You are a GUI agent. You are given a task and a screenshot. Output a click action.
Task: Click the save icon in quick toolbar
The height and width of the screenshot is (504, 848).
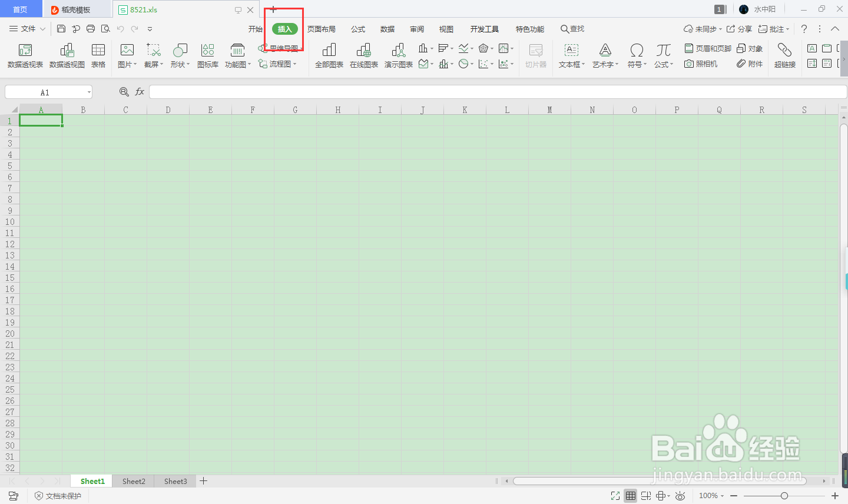pos(61,29)
